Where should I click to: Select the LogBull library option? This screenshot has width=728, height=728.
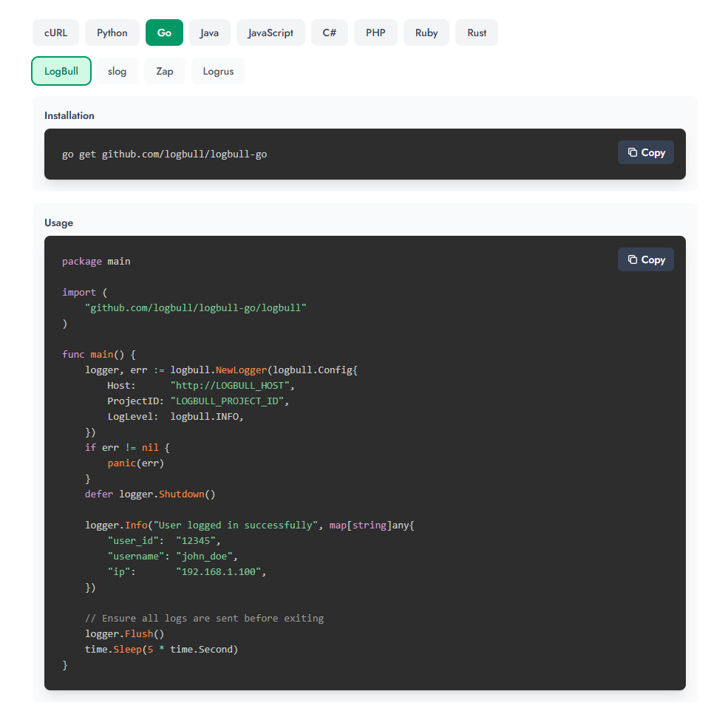point(61,71)
